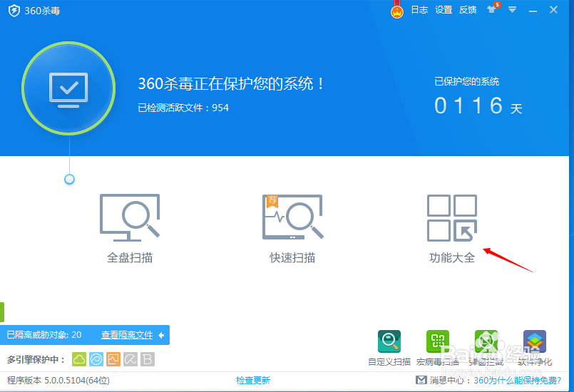Start the 全盘扫描 full disk scan
574x392 pixels.
(x=130, y=228)
